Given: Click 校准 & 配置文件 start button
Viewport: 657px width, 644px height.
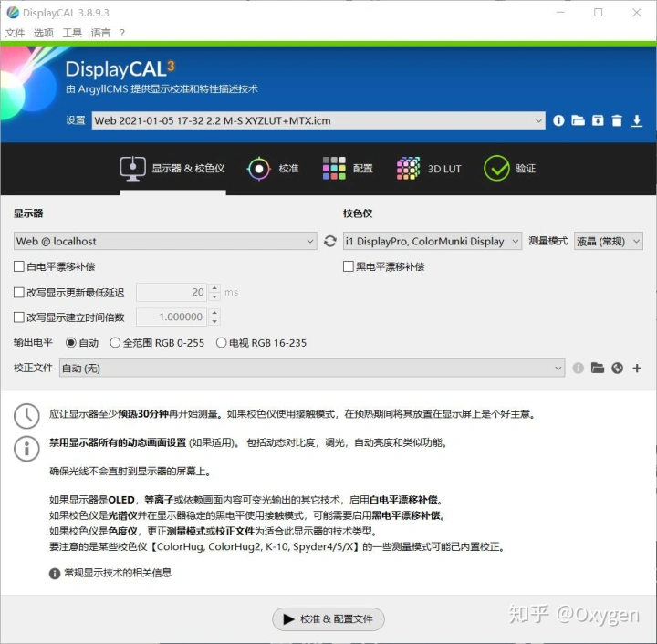Looking at the screenshot, I should tap(328, 618).
